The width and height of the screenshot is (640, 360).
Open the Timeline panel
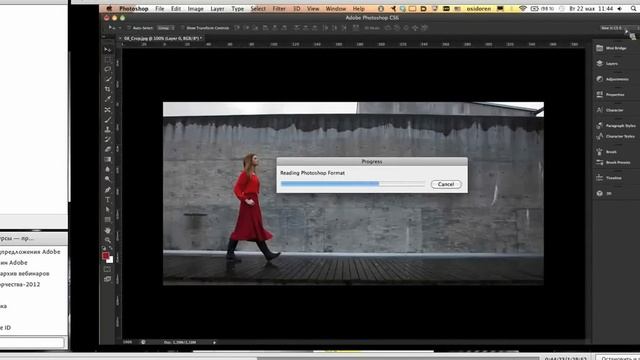click(x=609, y=178)
